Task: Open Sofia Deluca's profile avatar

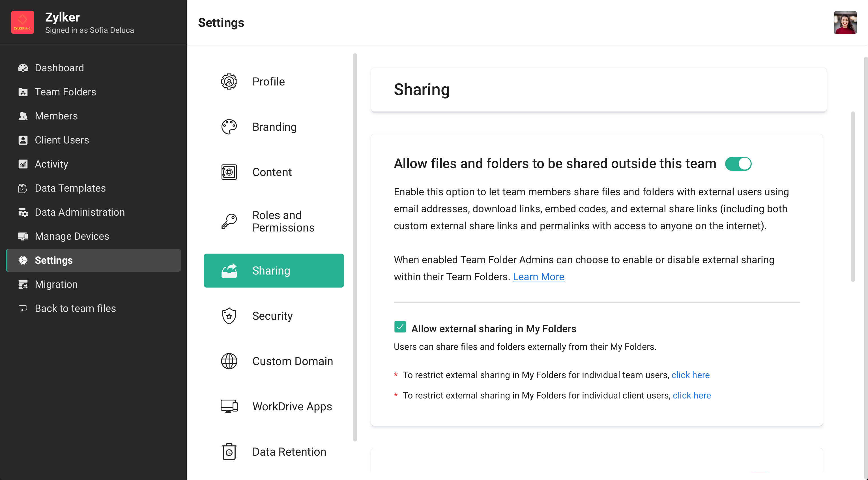Action: [845, 23]
